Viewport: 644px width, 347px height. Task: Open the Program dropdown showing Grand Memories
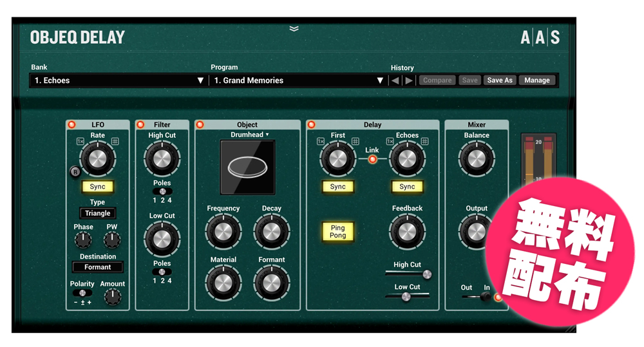click(x=298, y=80)
